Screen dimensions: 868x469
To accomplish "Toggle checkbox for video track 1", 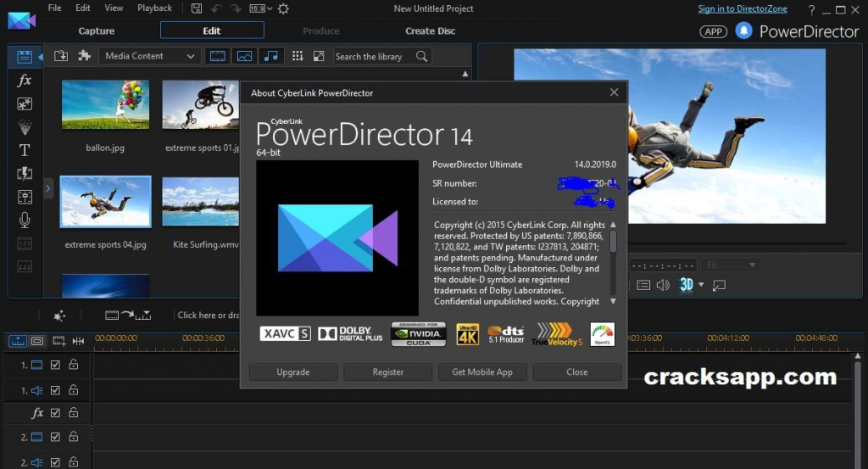I will point(55,365).
